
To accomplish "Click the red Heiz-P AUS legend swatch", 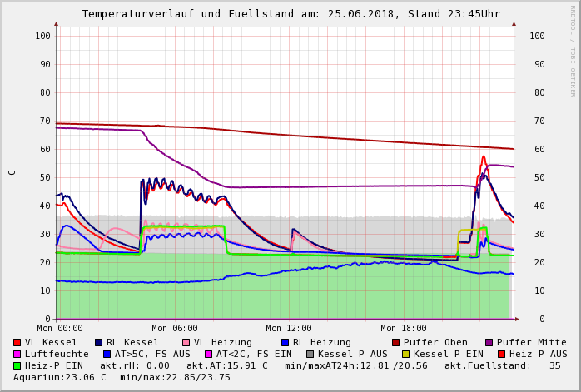I will pos(500,354).
